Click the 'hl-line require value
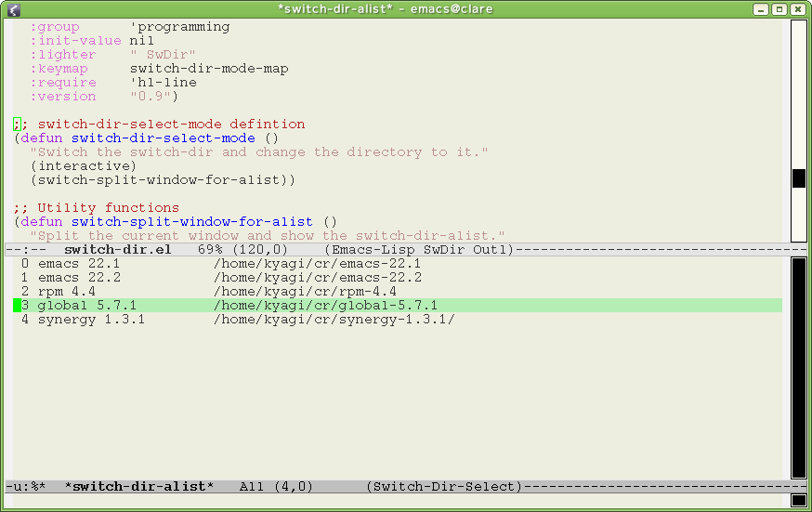Image resolution: width=812 pixels, height=512 pixels. tap(164, 83)
